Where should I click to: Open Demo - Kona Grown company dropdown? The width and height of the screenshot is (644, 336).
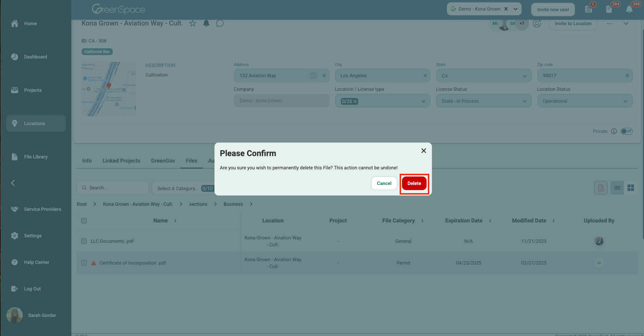[x=516, y=9]
